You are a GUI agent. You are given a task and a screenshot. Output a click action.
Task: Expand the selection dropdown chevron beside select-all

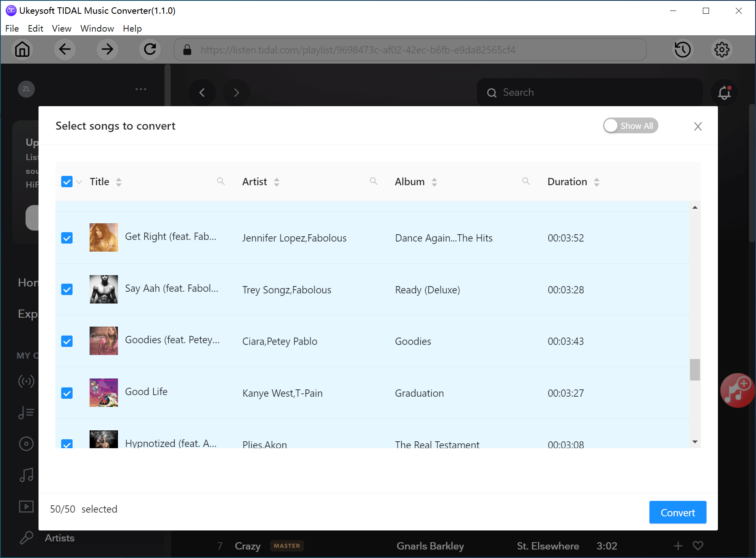79,182
